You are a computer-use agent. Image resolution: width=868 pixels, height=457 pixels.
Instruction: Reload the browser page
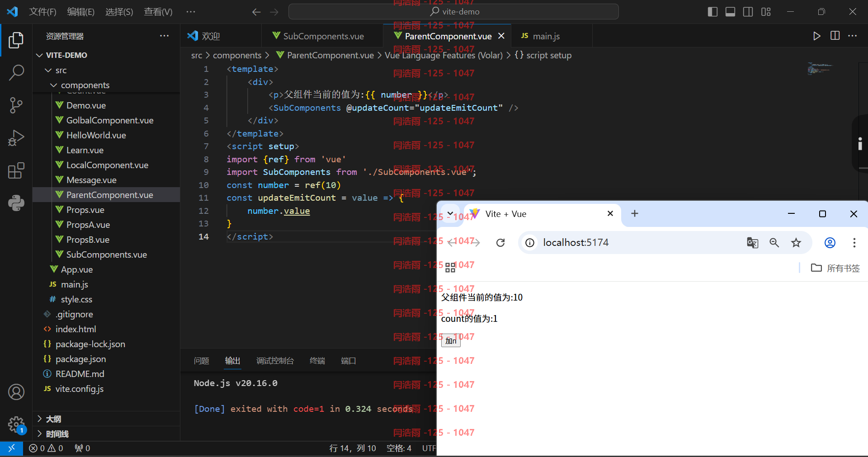click(500, 243)
